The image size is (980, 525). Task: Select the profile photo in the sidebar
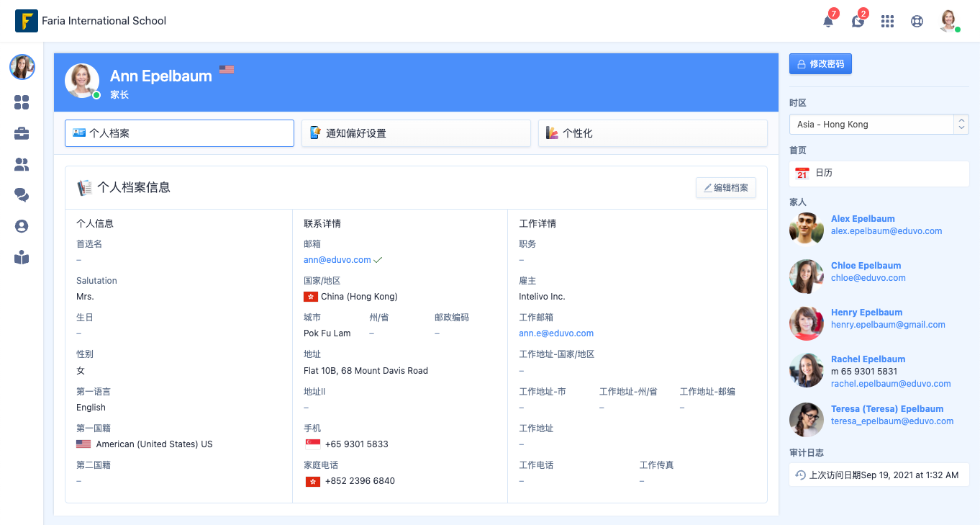point(22,67)
